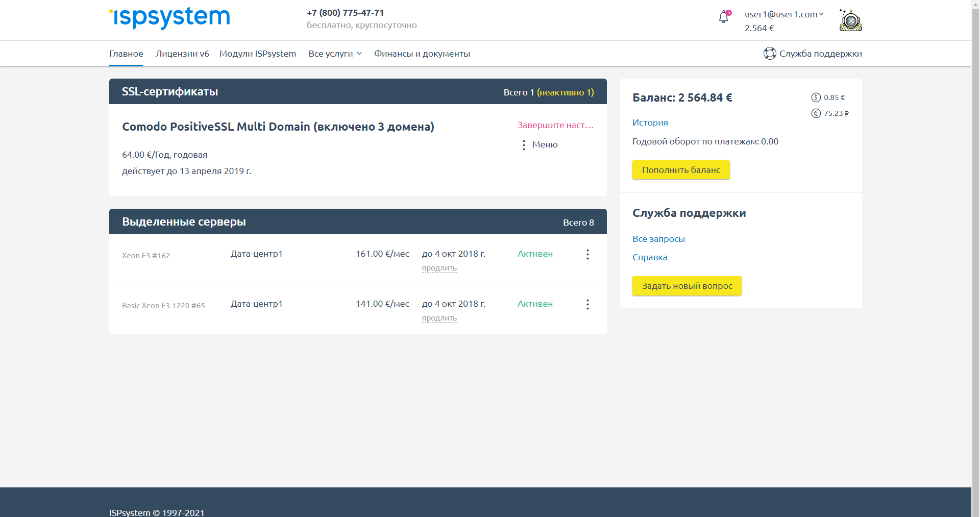Go to the Модули ISPsystem tab
The image size is (980, 517).
pyautogui.click(x=257, y=54)
